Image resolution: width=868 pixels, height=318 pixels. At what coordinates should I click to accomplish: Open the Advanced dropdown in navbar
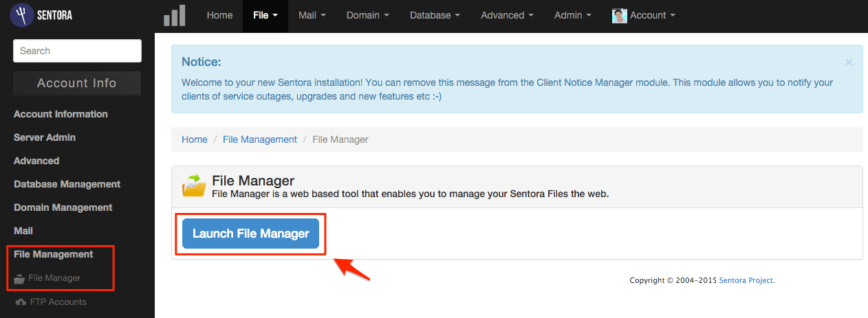tap(507, 16)
